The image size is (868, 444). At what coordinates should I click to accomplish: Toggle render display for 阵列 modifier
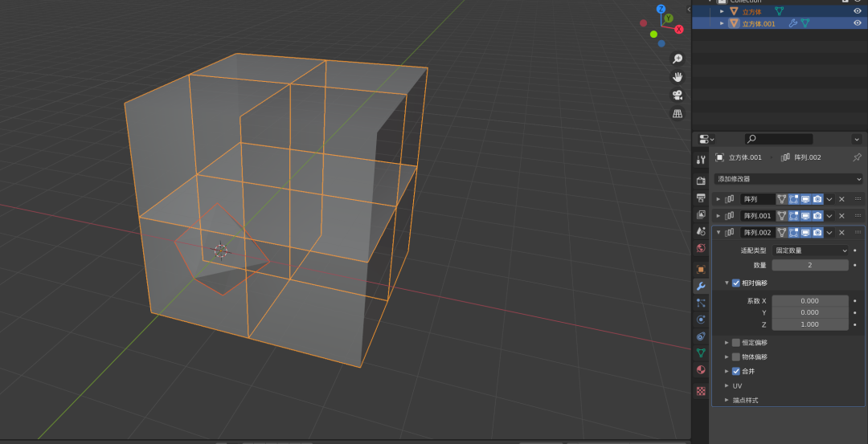coord(817,199)
